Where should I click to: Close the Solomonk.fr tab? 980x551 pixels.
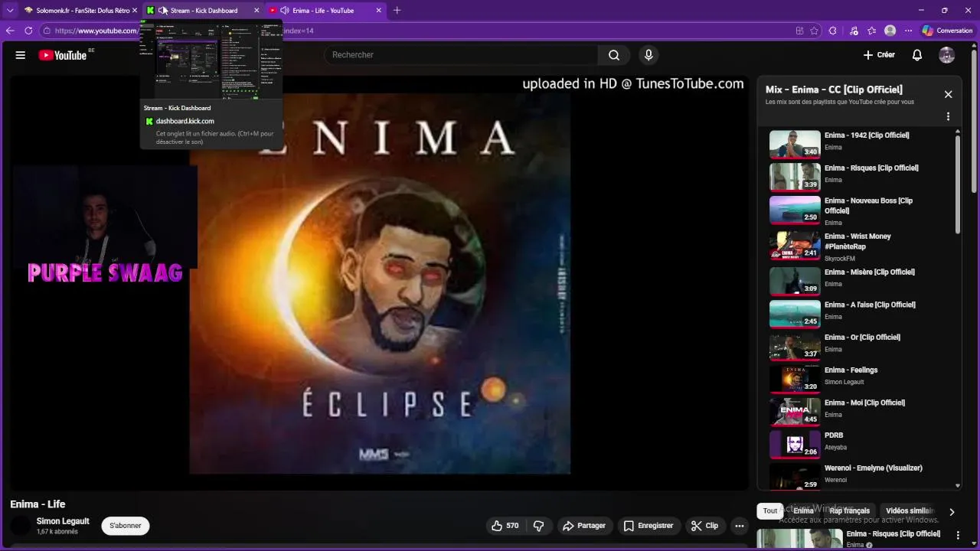pyautogui.click(x=135, y=11)
